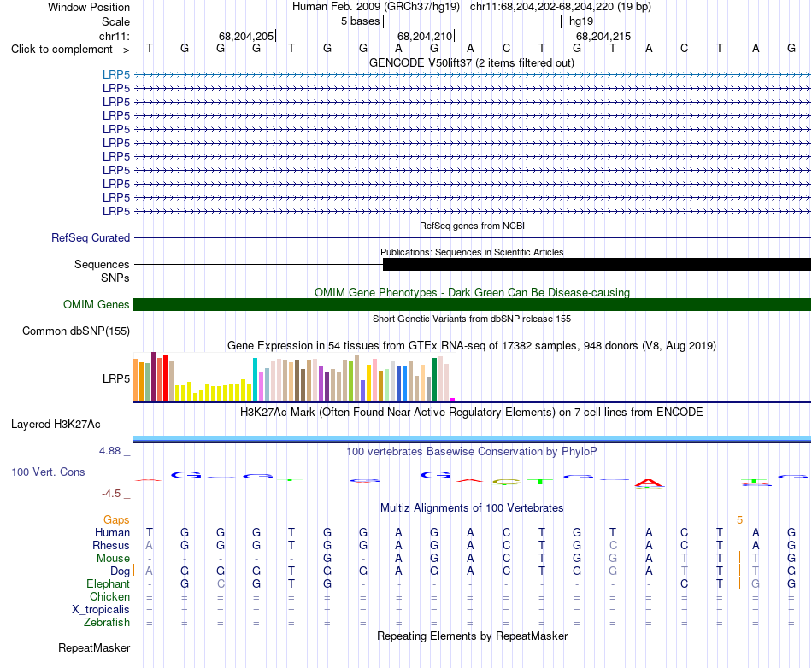Select the LRP5 label beside GTEx expression chart
The image size is (812, 668).
point(116,378)
